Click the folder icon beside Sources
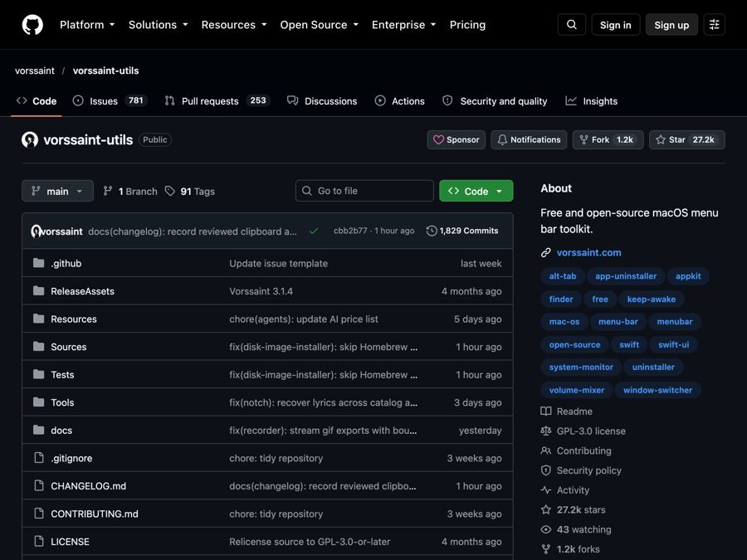Image resolution: width=747 pixels, height=560 pixels. tap(38, 347)
